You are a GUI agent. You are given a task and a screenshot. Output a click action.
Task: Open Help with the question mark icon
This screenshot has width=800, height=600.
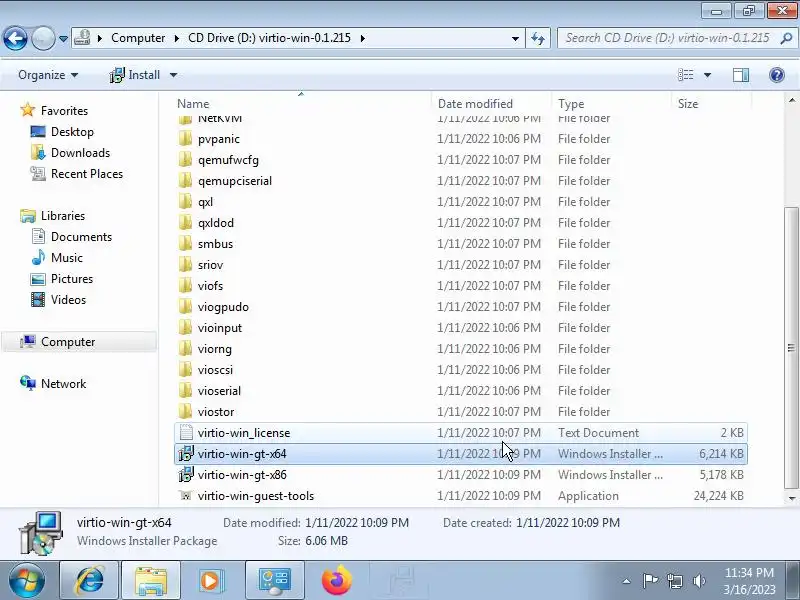(x=777, y=75)
